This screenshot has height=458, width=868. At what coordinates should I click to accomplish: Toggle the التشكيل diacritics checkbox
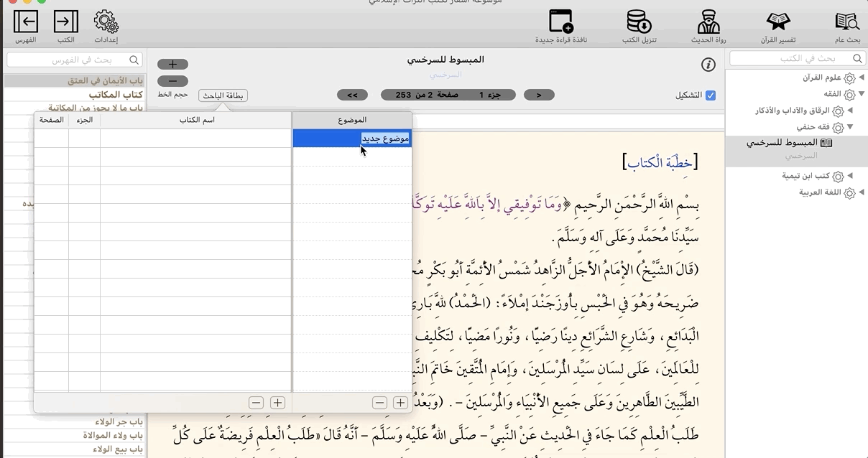[711, 95]
